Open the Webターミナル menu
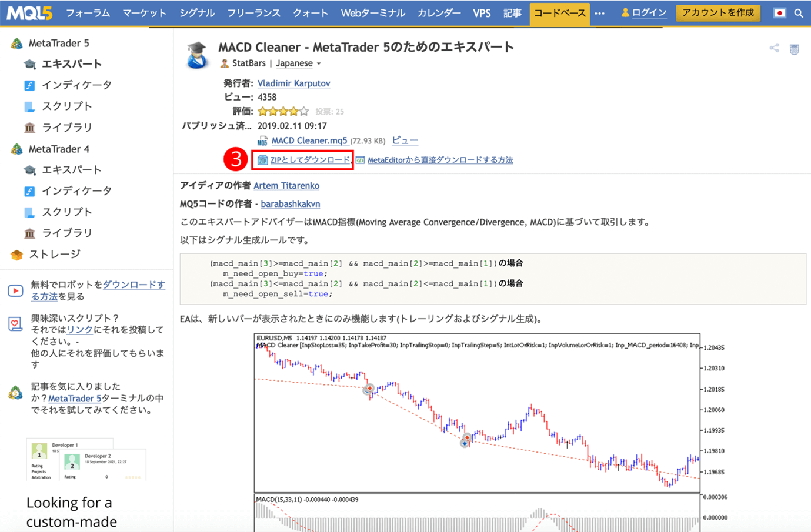The height and width of the screenshot is (532, 811). point(373,13)
